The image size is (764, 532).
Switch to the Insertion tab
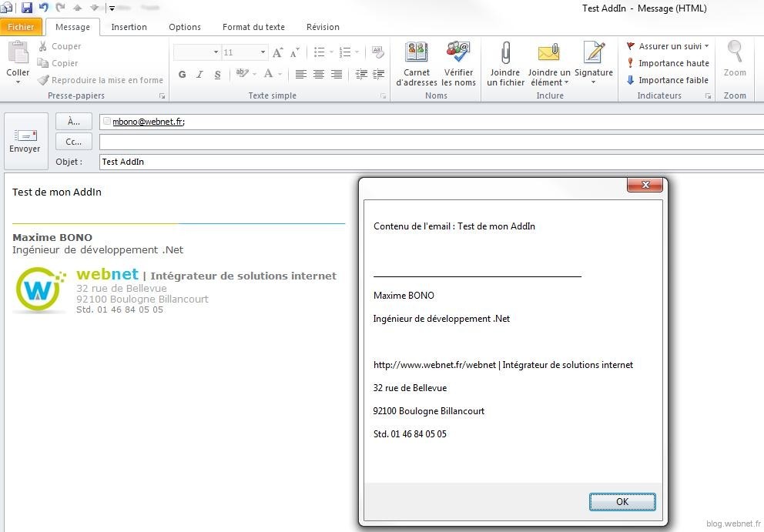(129, 27)
